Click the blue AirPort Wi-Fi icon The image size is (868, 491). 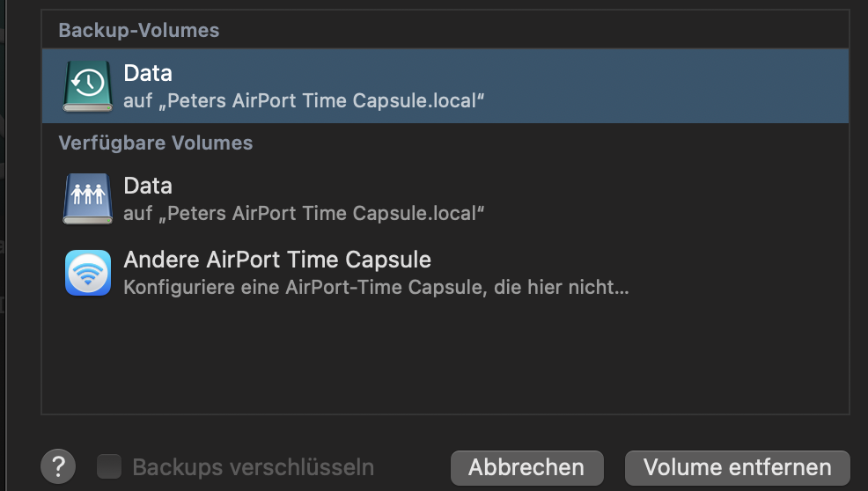pyautogui.click(x=87, y=273)
